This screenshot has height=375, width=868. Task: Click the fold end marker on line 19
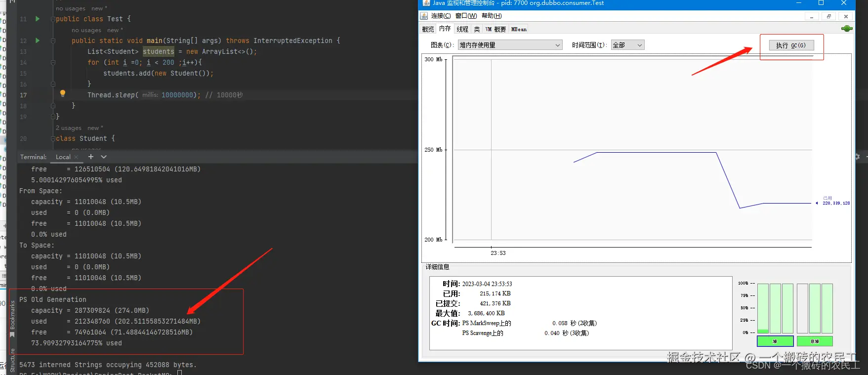pos(53,117)
